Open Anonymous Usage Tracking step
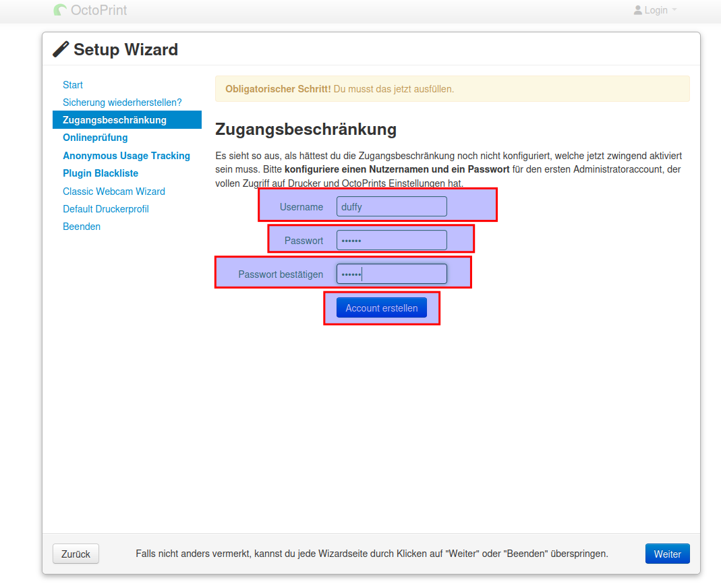721x588 pixels. (x=126, y=156)
